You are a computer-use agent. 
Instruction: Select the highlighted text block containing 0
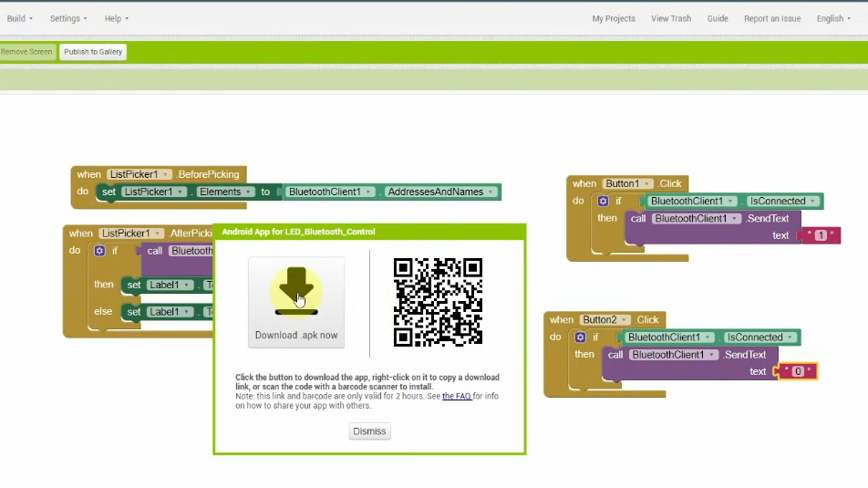pyautogui.click(x=798, y=371)
